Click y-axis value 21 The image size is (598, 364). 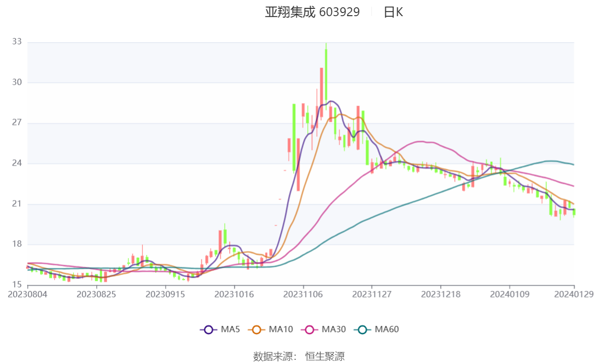point(17,204)
